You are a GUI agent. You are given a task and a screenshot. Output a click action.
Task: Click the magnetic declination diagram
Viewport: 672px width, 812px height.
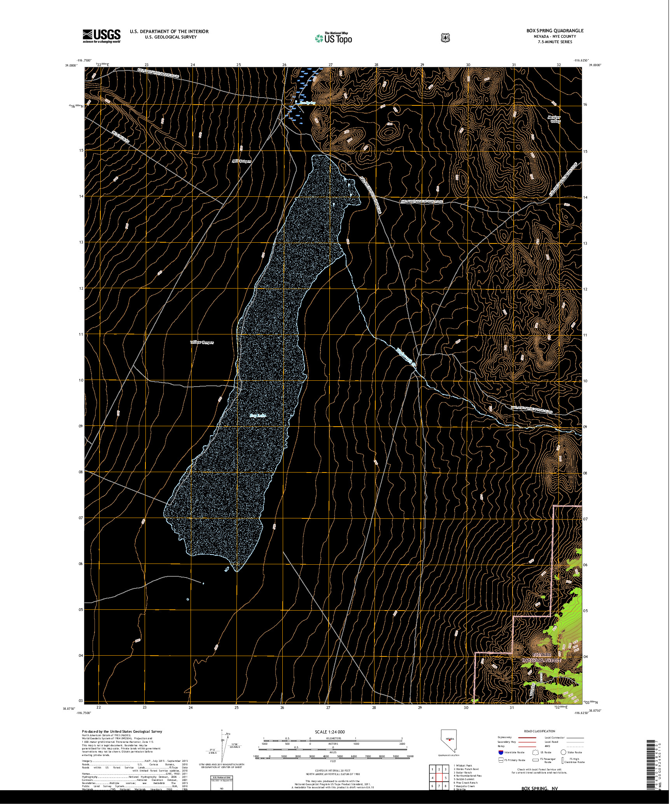[223, 746]
